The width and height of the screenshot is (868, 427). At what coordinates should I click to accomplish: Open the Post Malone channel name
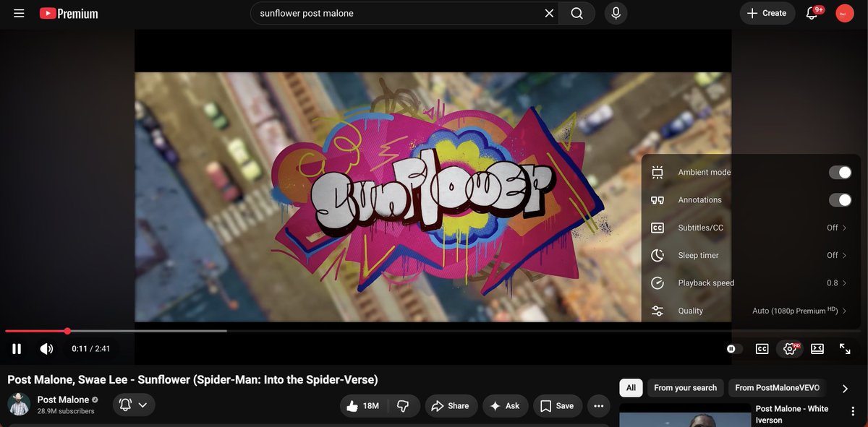(63, 400)
